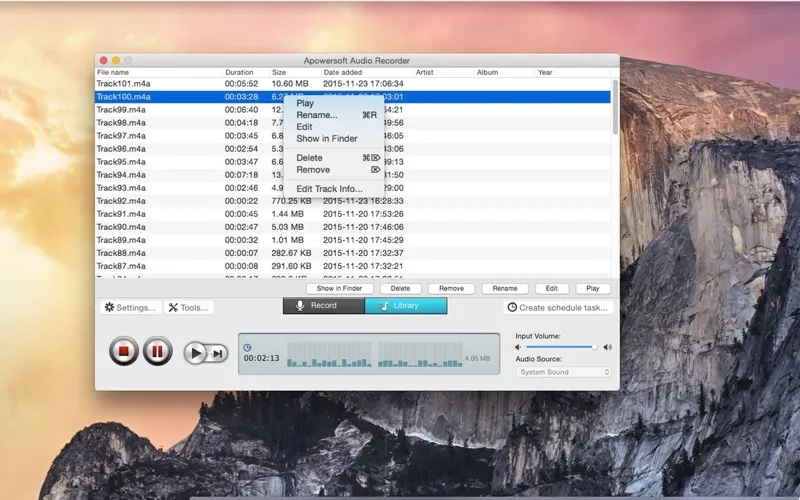Image resolution: width=800 pixels, height=500 pixels.
Task: Select Show in Finder in context menu
Action: pyautogui.click(x=326, y=139)
